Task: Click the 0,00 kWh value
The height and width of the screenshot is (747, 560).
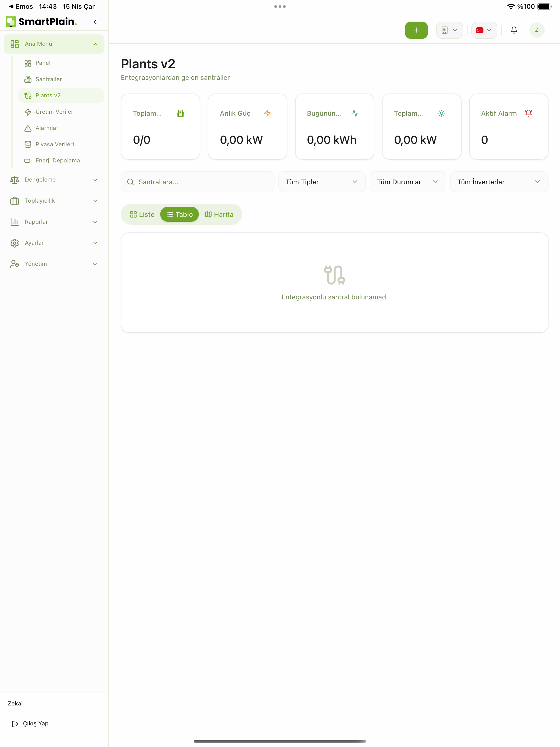Action: coord(331,140)
